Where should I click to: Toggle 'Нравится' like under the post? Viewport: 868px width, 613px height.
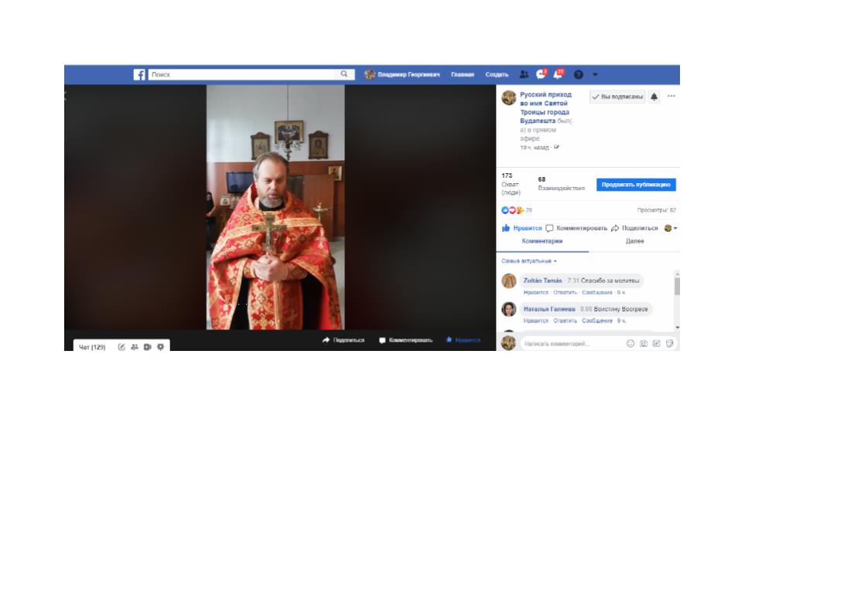point(522,228)
